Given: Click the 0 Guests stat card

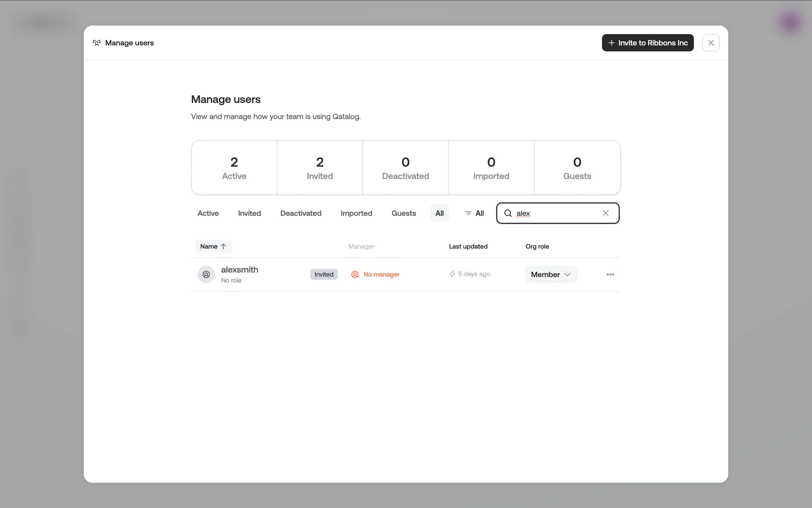Looking at the screenshot, I should click(577, 168).
